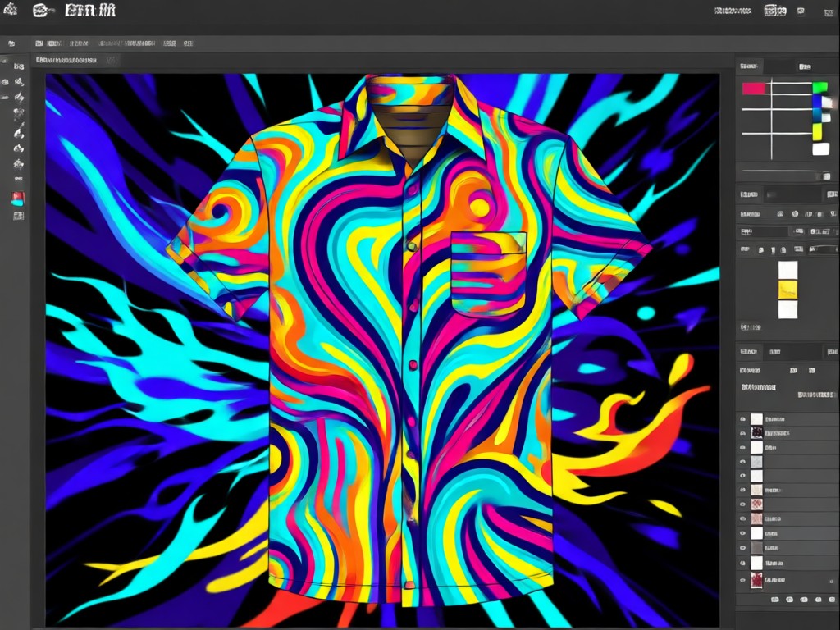Image resolution: width=840 pixels, height=630 pixels.
Task: Toggle visibility of the dark-thumbnail second layer
Action: (742, 433)
